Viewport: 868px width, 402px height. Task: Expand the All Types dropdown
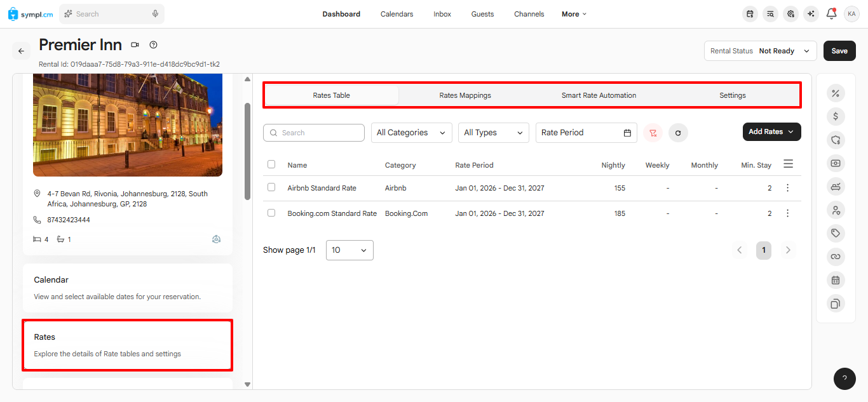494,133
